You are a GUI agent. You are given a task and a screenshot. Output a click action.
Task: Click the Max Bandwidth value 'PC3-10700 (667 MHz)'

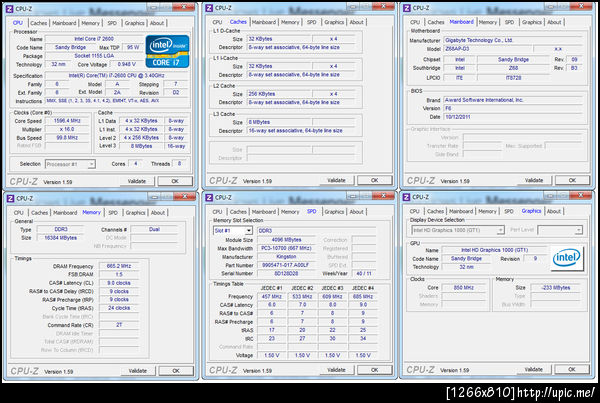(287, 248)
